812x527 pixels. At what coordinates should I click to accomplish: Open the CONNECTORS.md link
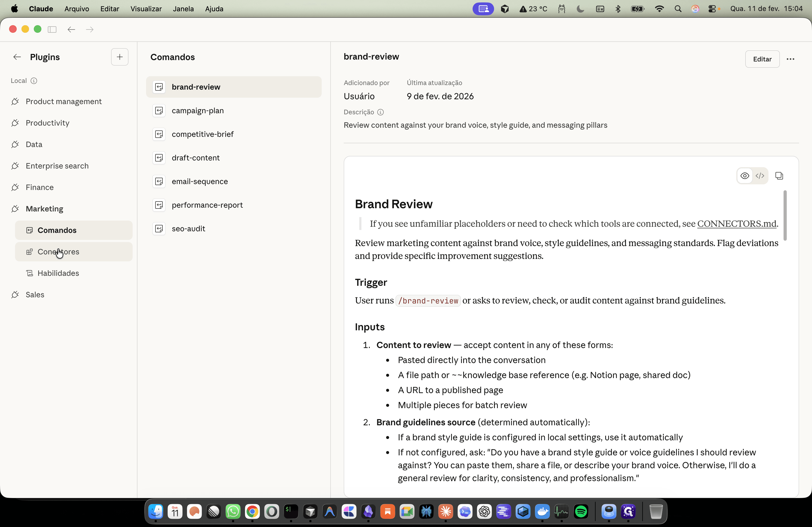pyautogui.click(x=737, y=224)
